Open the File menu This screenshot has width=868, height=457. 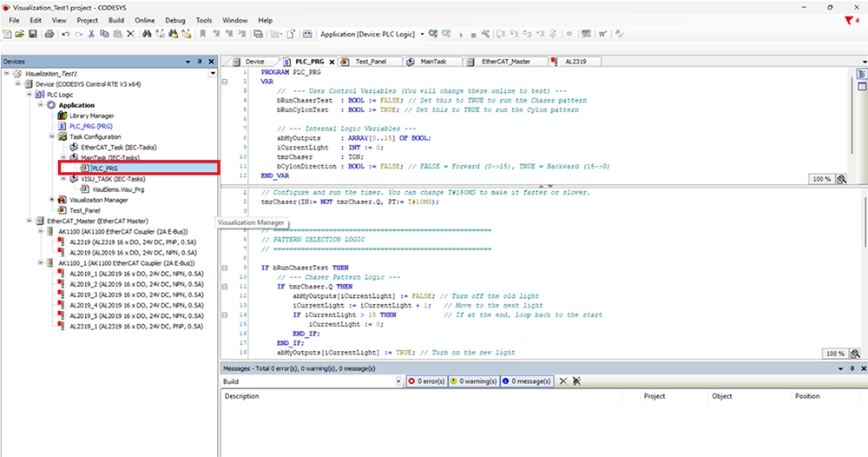click(x=14, y=21)
